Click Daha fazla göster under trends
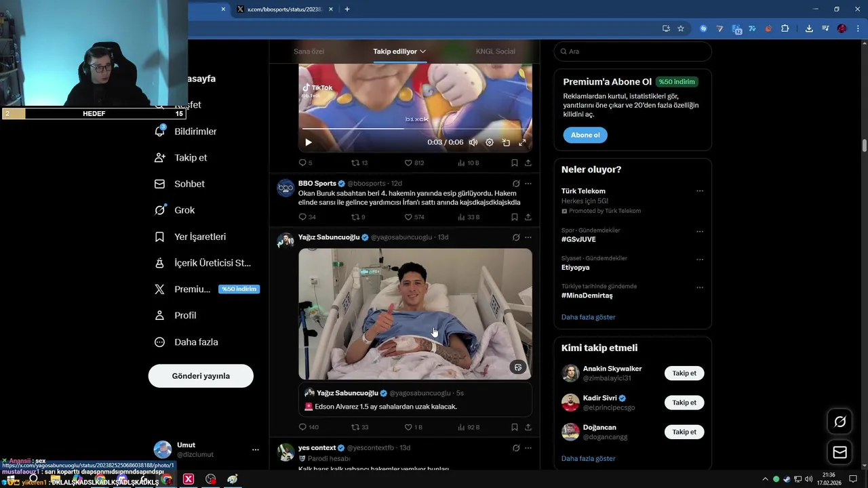The width and height of the screenshot is (868, 488). pos(589,317)
